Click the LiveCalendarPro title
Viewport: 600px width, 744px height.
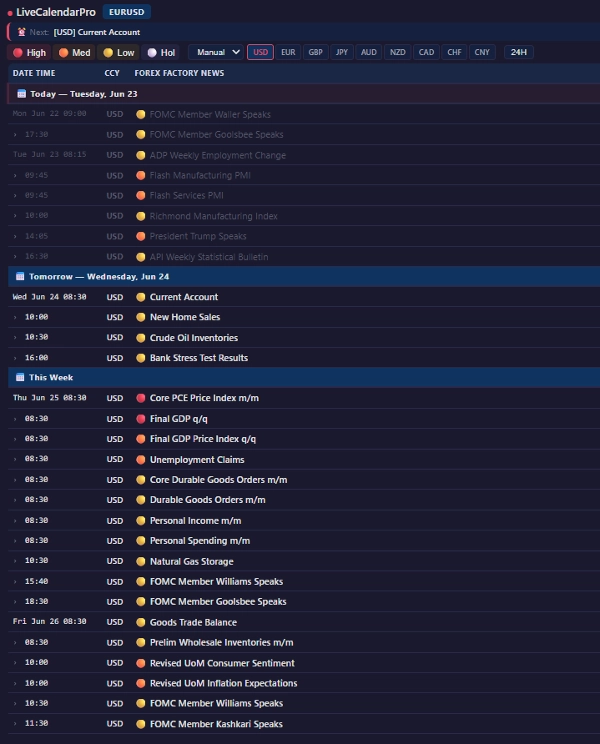pos(56,12)
